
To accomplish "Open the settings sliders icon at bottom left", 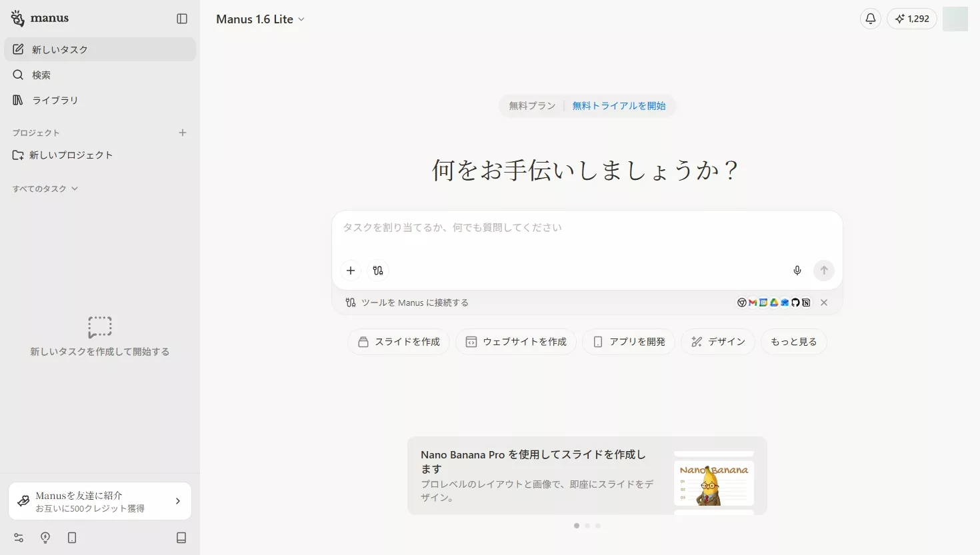I will point(18,538).
